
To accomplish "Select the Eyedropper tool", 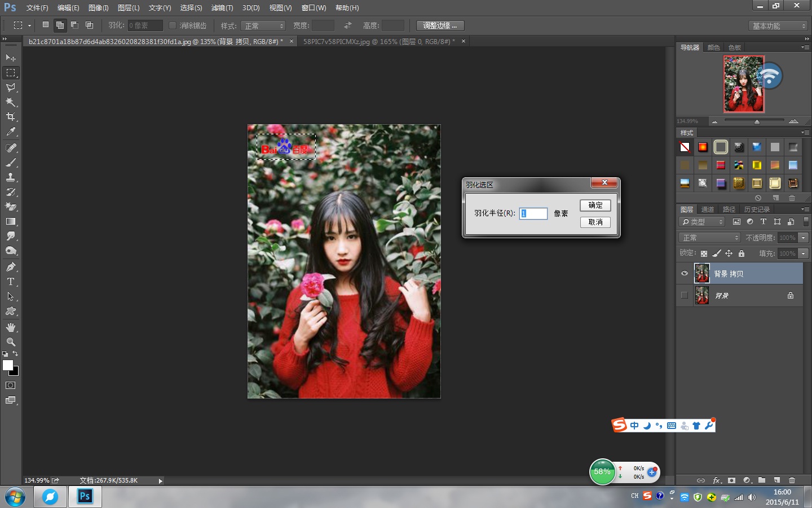I will (11, 132).
